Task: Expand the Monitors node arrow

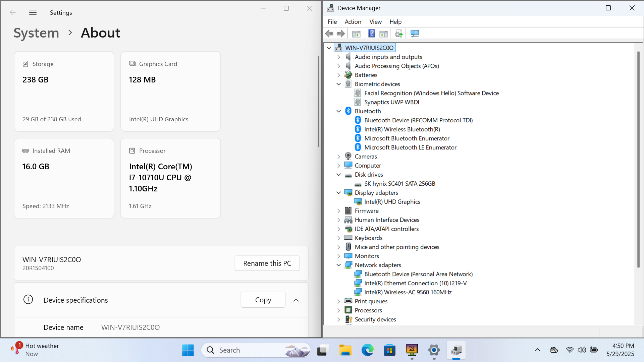Action: [x=338, y=256]
